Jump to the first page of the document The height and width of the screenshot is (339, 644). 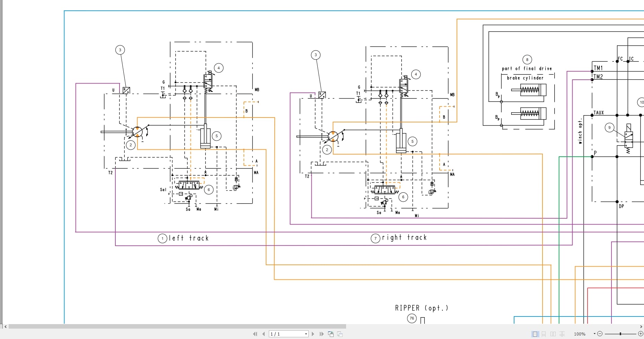[255, 334]
